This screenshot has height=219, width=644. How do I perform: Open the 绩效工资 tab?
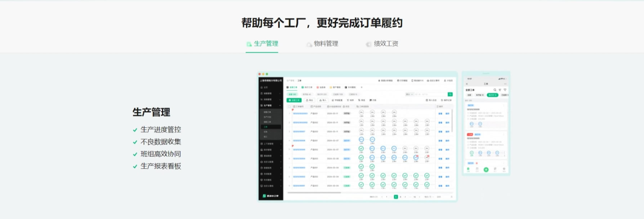tap(386, 44)
